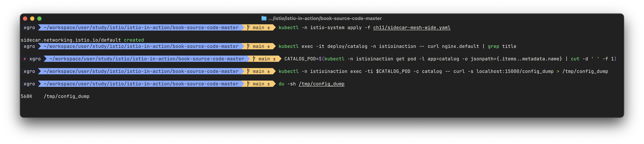Click the '568K' size value
This screenshot has height=144, width=644.
(x=27, y=96)
